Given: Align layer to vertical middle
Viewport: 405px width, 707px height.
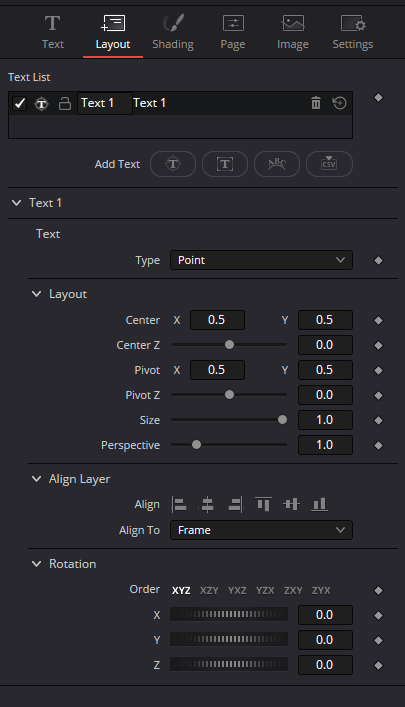Looking at the screenshot, I should point(291,504).
